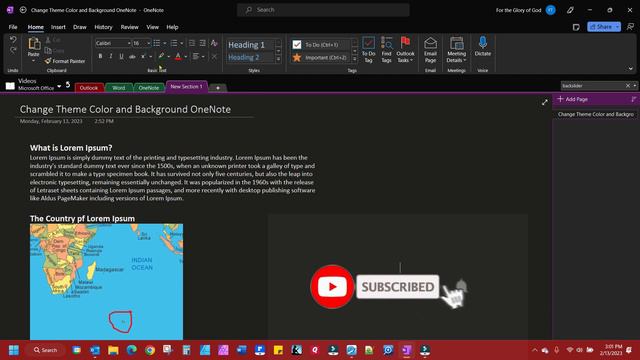
Task: Toggle bold formatting
Action: 100,56
